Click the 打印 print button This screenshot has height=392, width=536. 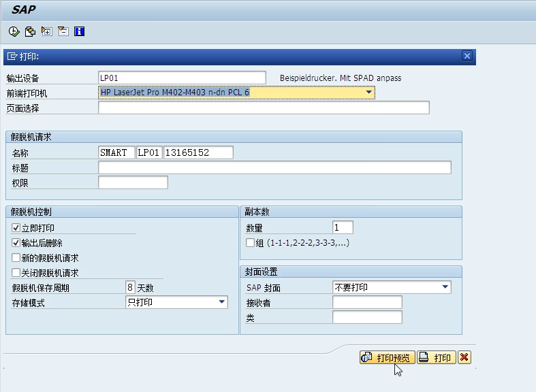[436, 357]
